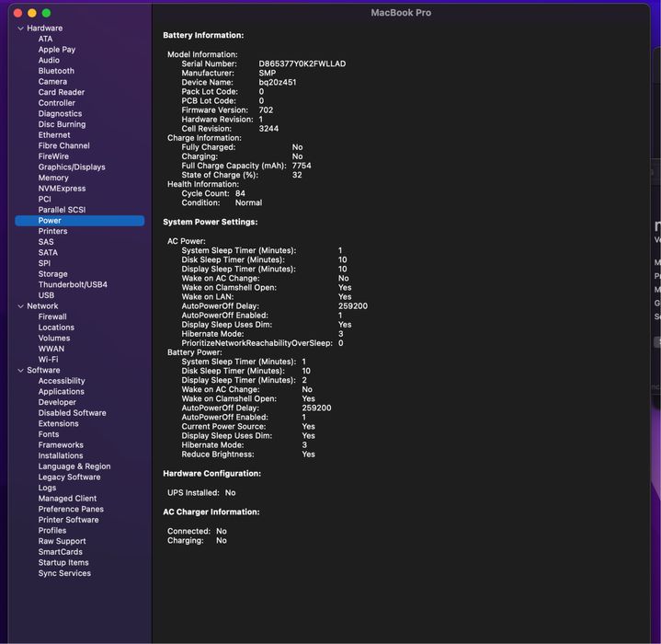Image resolution: width=661 pixels, height=644 pixels.
Task: Select Applications under Software
Action: point(61,392)
